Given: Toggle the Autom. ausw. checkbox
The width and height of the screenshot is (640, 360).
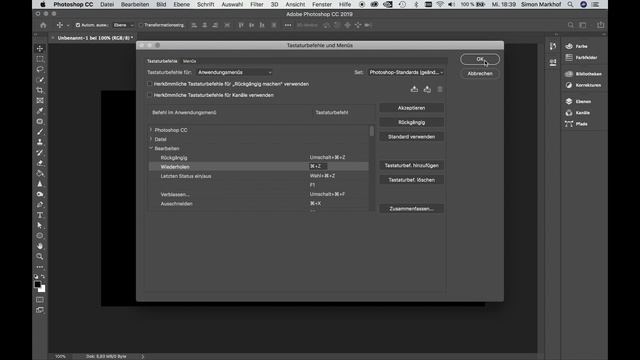Looking at the screenshot, I should point(78,25).
